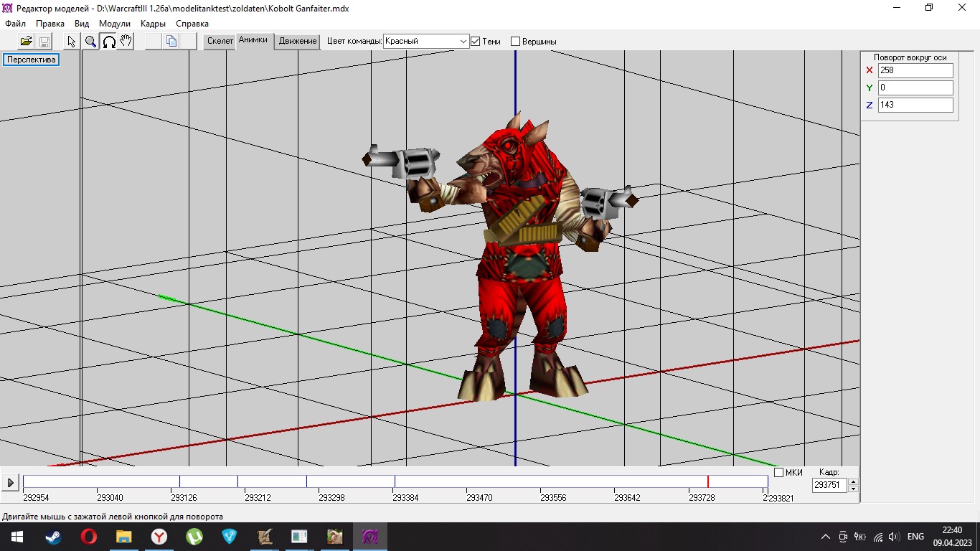Click the timeline label 293821
Viewport: 980px width, 551px height.
point(781,499)
